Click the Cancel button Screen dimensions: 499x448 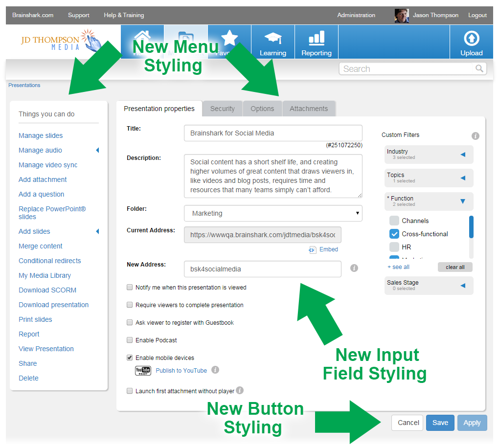tap(408, 423)
